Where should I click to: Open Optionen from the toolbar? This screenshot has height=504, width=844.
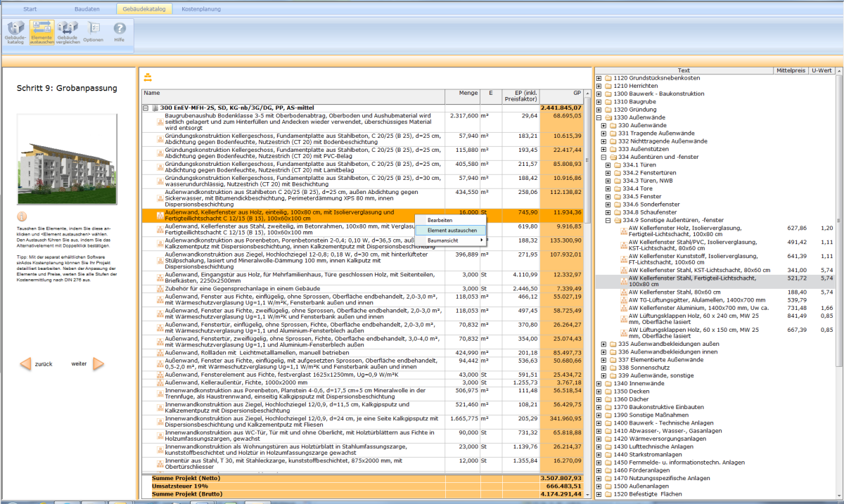click(x=93, y=32)
